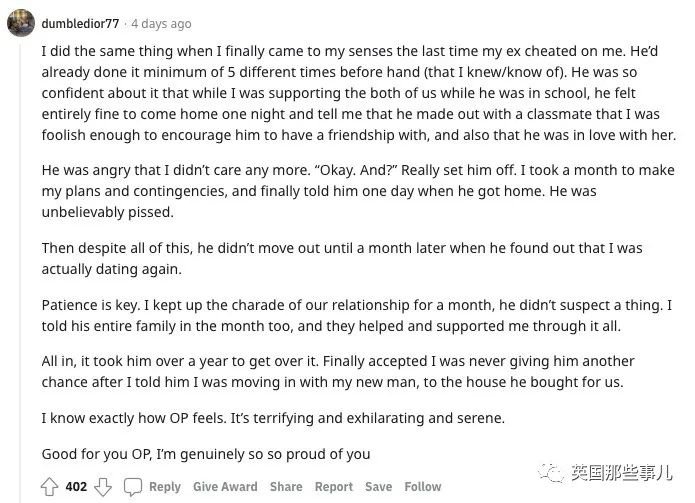Select Give Award under the comment
The image size is (695, 503).
(x=225, y=487)
